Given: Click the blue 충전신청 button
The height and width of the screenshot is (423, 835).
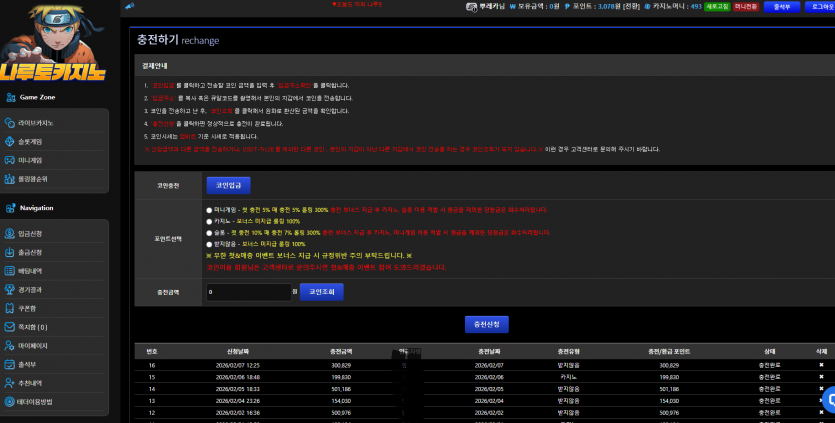Looking at the screenshot, I should [487, 324].
